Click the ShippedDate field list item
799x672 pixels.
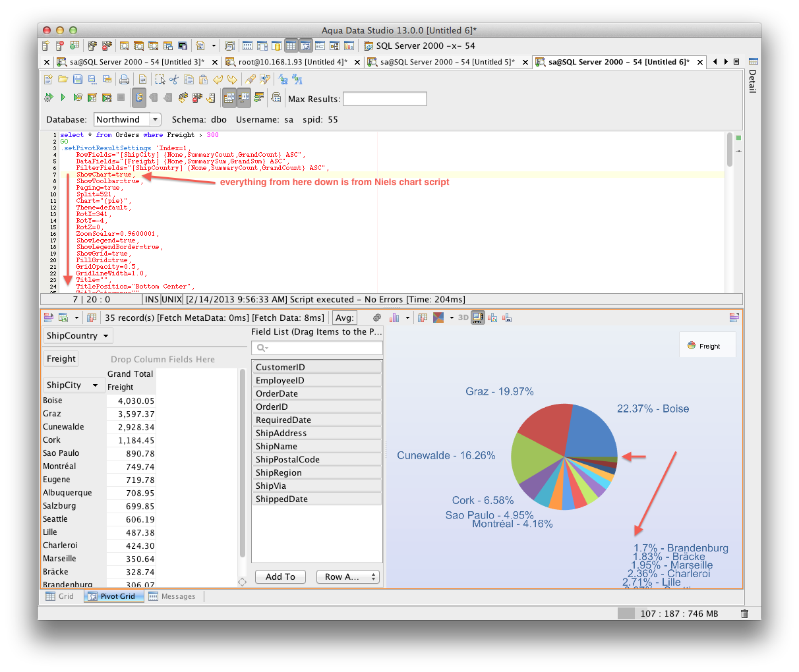point(316,499)
